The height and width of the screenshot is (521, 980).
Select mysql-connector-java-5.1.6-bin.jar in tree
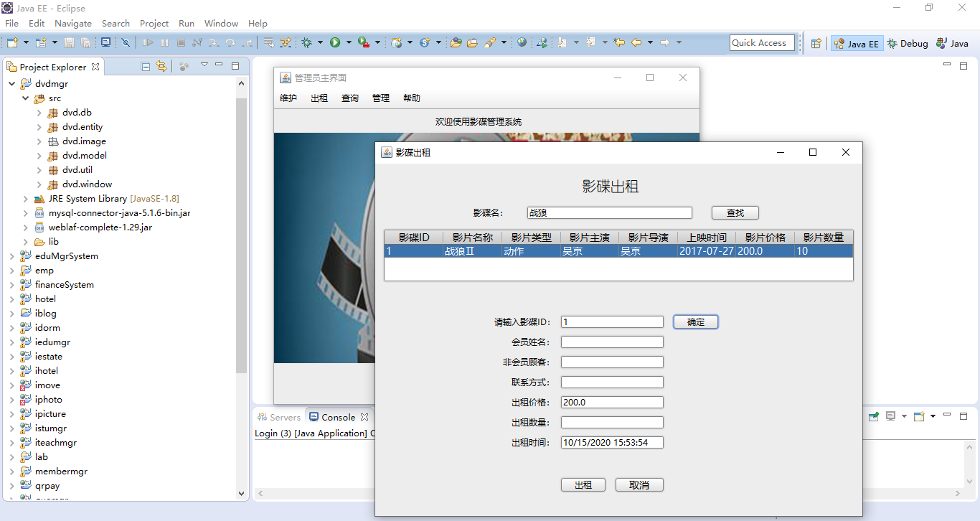pyautogui.click(x=119, y=213)
